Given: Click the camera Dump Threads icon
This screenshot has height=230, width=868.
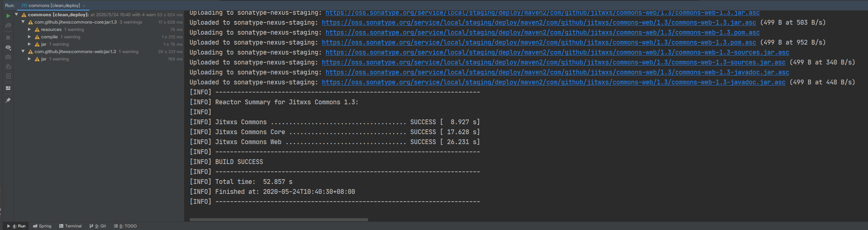Looking at the screenshot, I should pyautogui.click(x=8, y=57).
